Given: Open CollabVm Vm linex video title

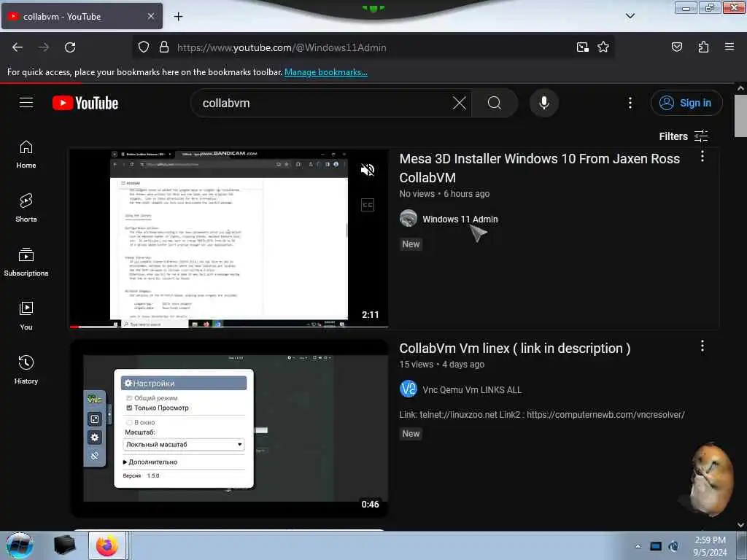Looking at the screenshot, I should [514, 349].
